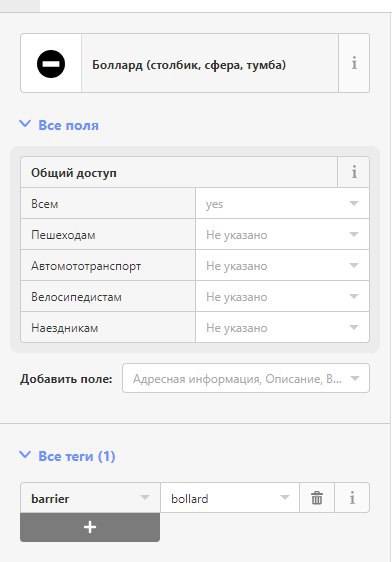Add a new tag with plus button
Image resolution: width=392 pixels, height=562 pixels.
tap(90, 527)
